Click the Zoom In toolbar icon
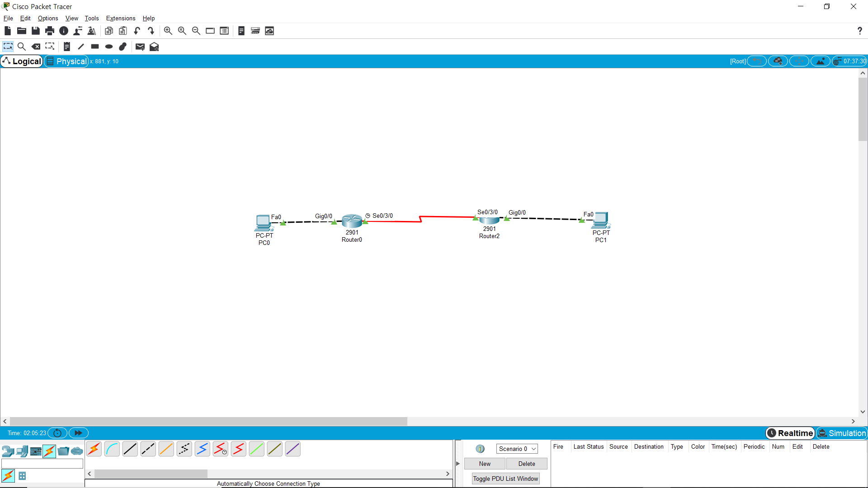 coord(168,31)
